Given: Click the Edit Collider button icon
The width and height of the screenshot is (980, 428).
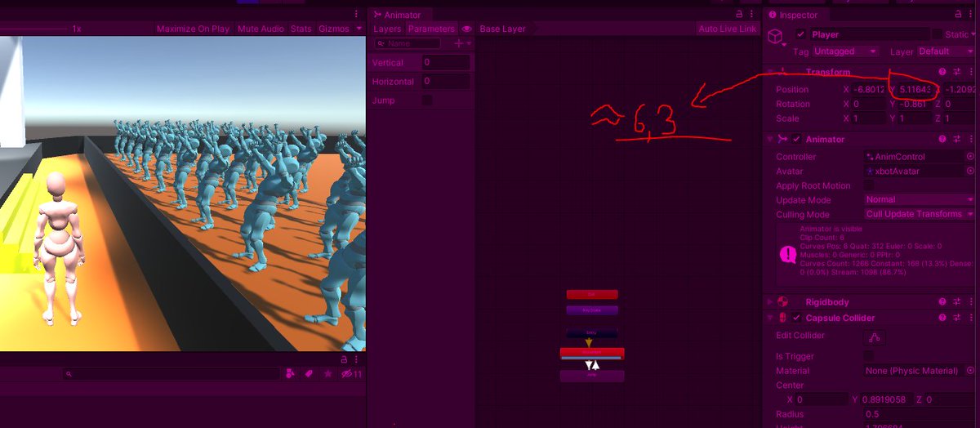Looking at the screenshot, I should tap(875, 337).
